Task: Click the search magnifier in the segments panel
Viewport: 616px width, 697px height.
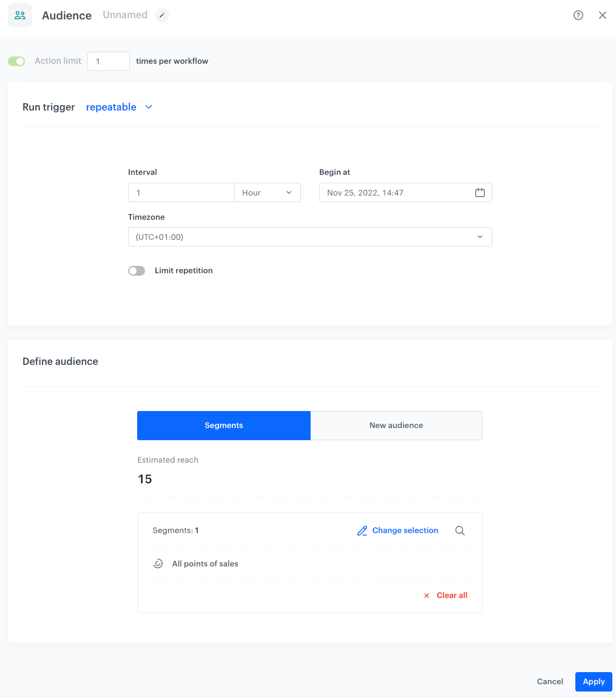Action: click(459, 530)
